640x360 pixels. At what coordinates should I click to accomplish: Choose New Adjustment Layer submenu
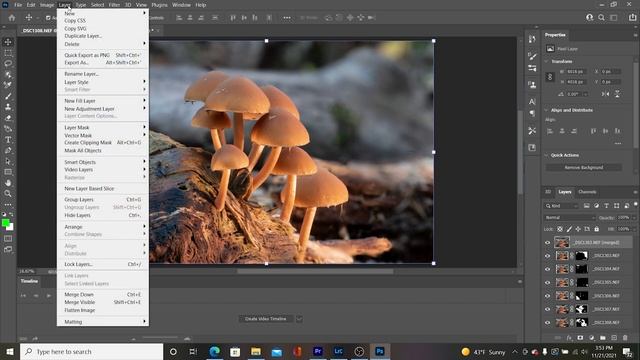(x=102, y=109)
